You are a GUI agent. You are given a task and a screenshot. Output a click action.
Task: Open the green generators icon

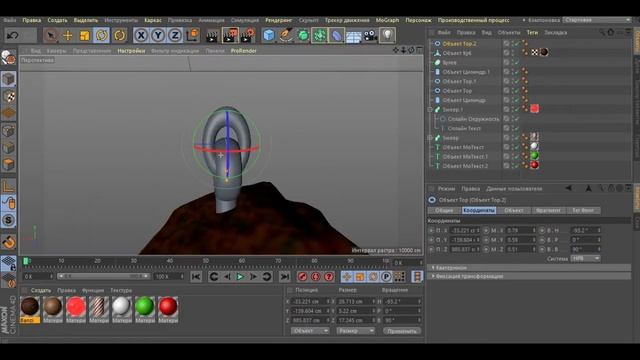coord(303,36)
